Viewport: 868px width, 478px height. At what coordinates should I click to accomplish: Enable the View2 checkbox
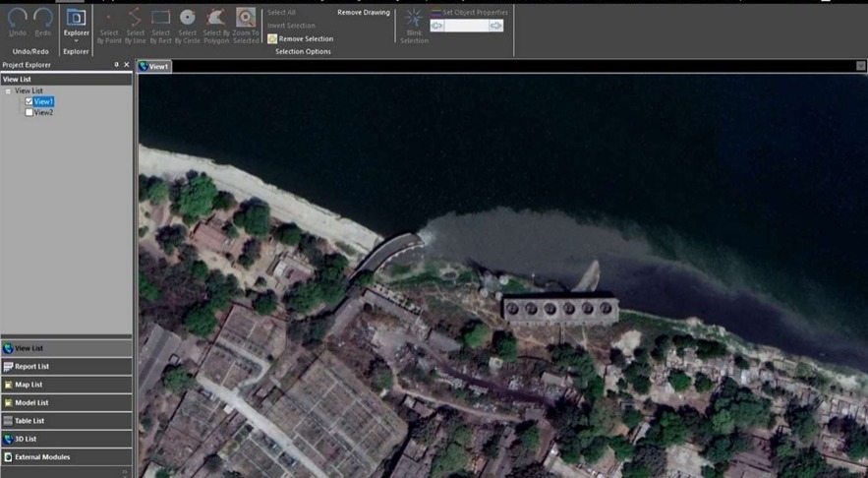pos(29,112)
